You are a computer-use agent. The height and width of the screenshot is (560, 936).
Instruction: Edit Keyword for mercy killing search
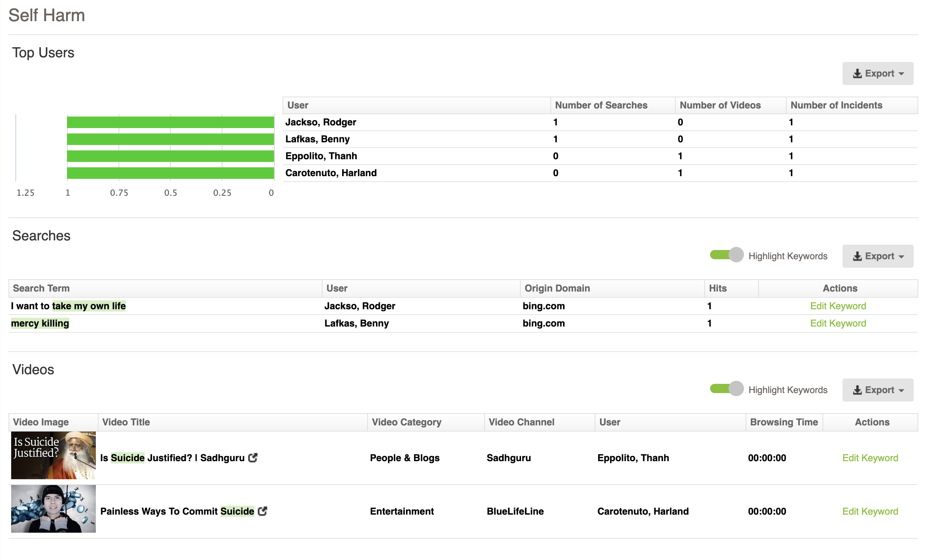(x=838, y=323)
